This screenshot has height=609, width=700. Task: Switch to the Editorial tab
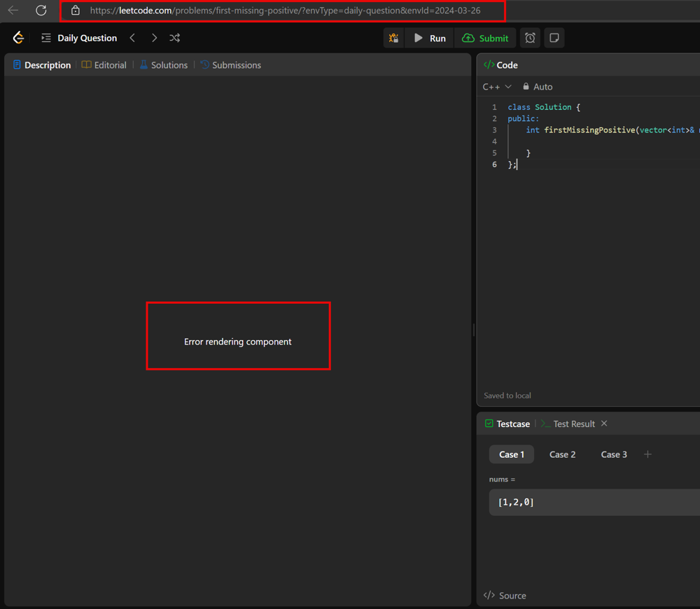click(104, 65)
